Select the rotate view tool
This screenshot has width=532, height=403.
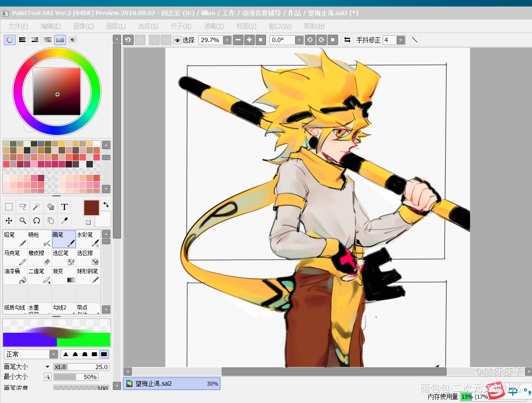tap(36, 220)
